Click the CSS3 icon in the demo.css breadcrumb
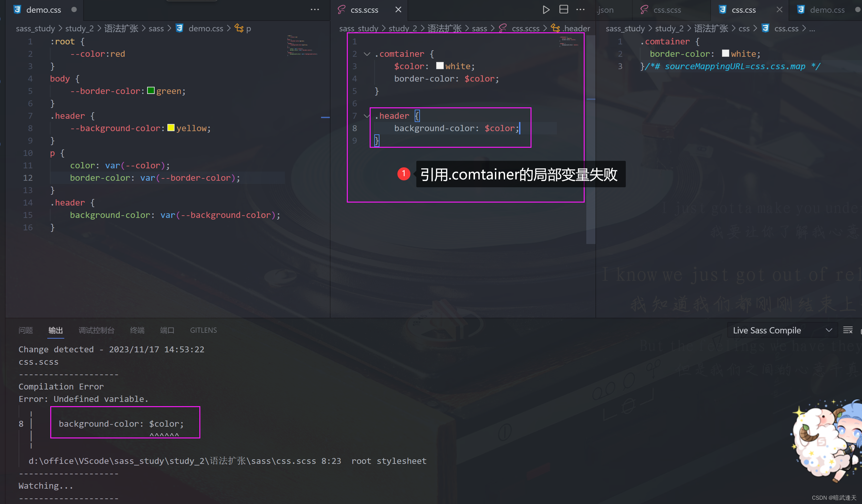Screen dimensions: 862x504 (x=179, y=28)
